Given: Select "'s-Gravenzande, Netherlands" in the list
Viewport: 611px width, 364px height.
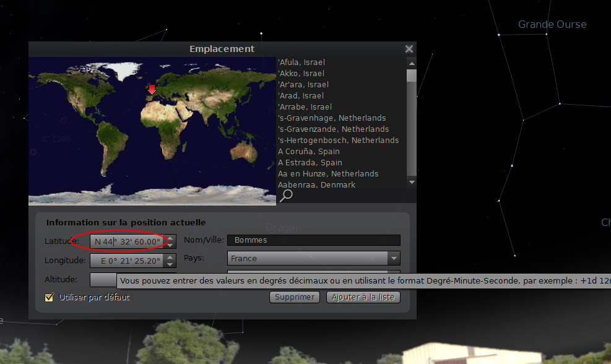Looking at the screenshot, I should click(334, 129).
